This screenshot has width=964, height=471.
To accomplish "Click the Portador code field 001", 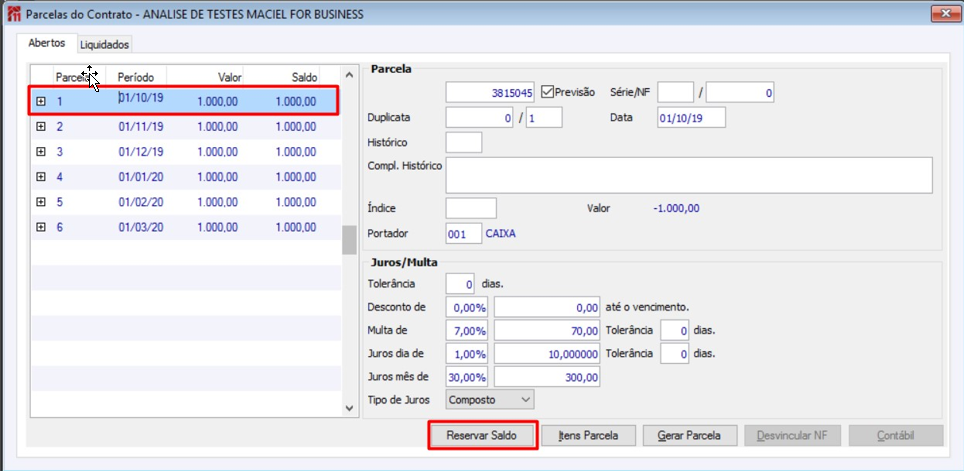I will (464, 234).
